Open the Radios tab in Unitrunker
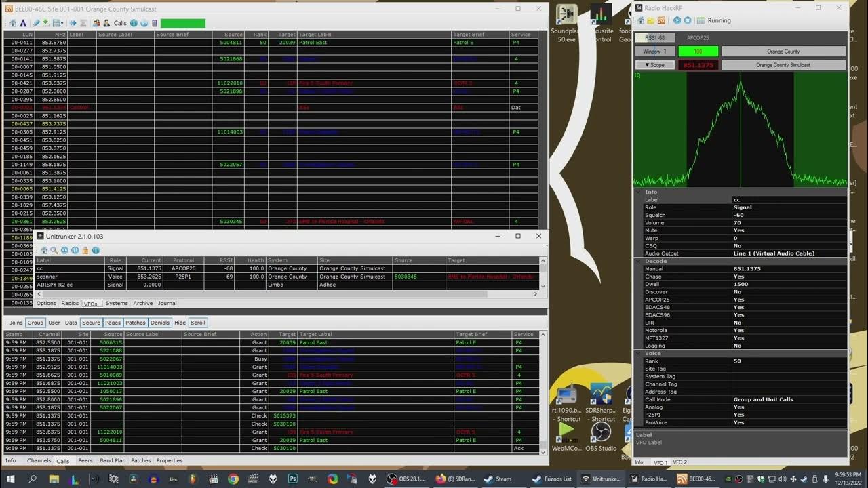The height and width of the screenshot is (488, 868). (x=70, y=304)
